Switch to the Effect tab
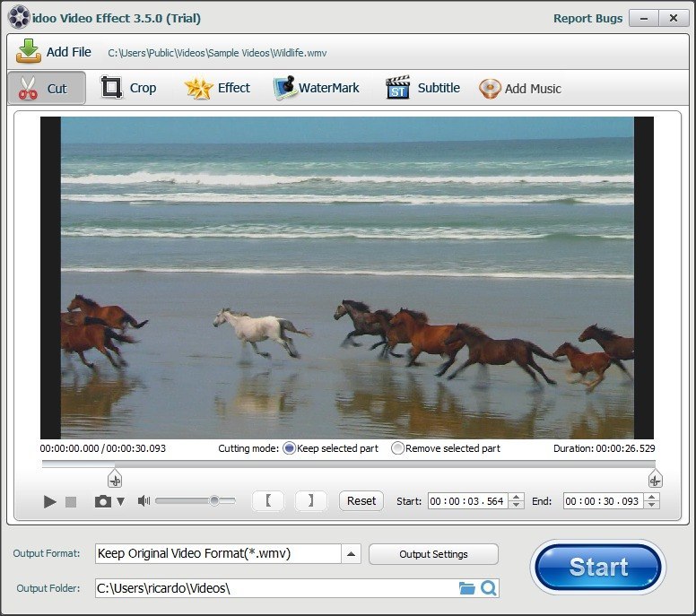Image resolution: width=696 pixels, height=616 pixels. pyautogui.click(x=217, y=88)
